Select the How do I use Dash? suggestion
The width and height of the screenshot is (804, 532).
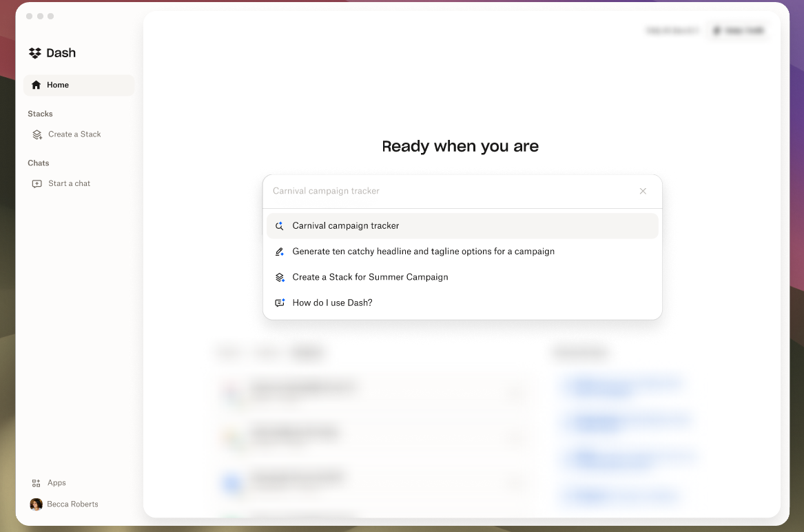(x=332, y=303)
